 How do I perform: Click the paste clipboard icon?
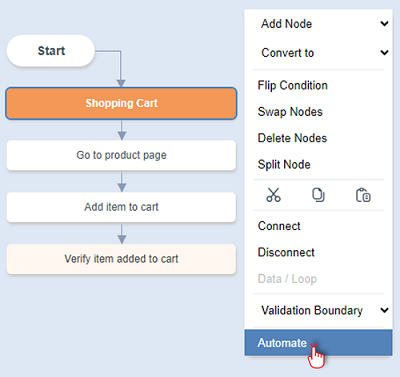[363, 195]
